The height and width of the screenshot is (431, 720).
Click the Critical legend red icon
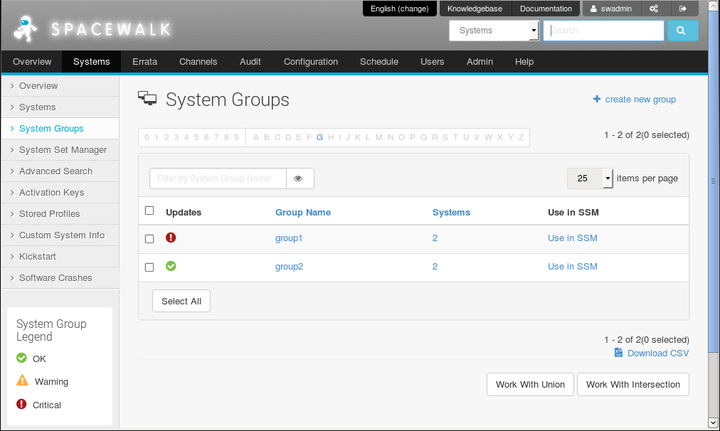coord(22,404)
